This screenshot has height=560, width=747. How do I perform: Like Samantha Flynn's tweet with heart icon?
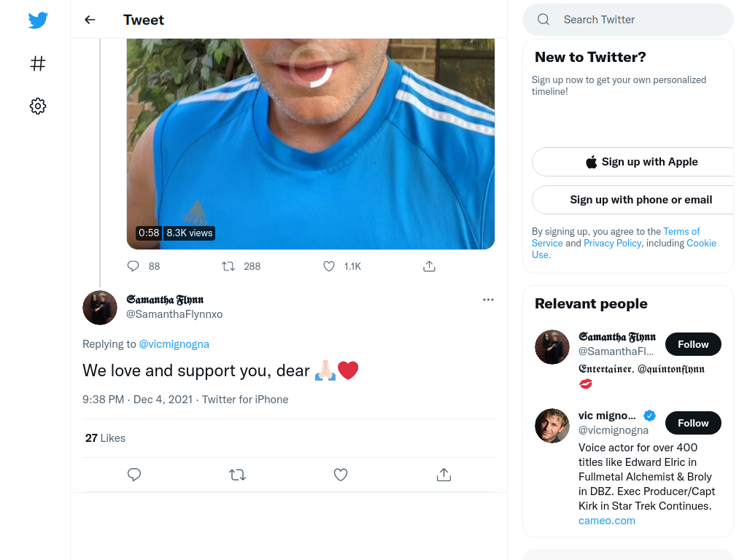[x=340, y=474]
